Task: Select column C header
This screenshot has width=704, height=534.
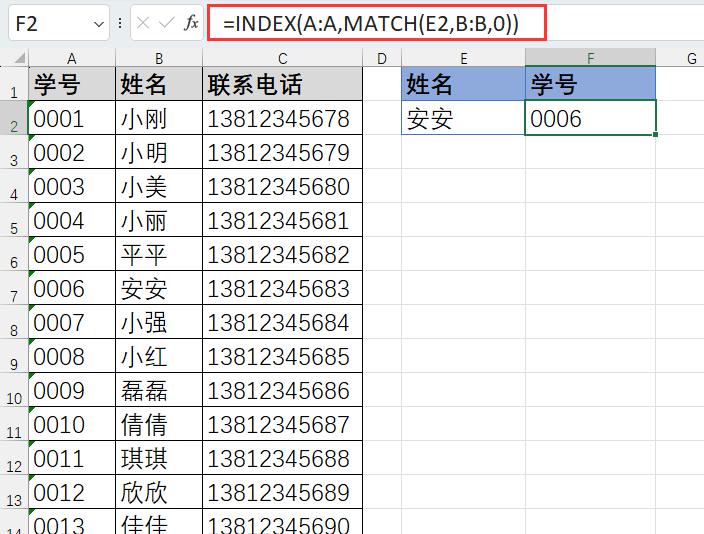Action: coord(282,58)
